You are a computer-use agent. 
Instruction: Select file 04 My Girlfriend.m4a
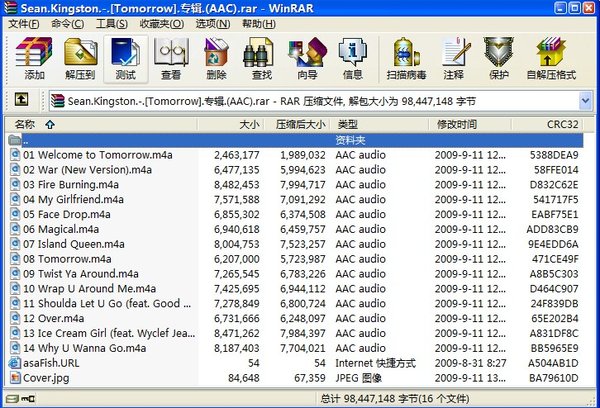tap(73, 199)
